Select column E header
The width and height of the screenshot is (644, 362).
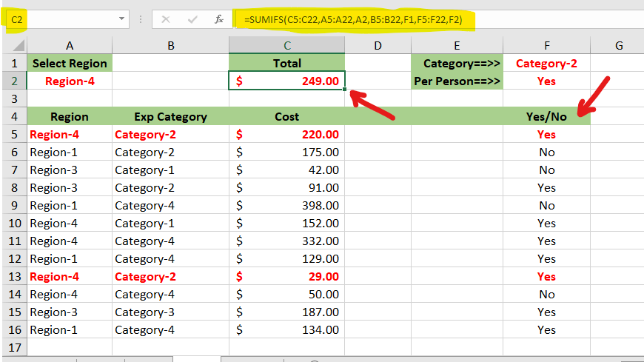click(x=457, y=45)
